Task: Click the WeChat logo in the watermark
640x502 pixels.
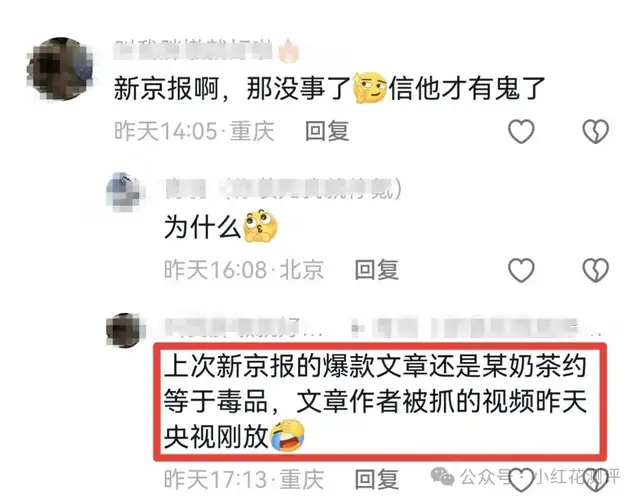Action: [x=442, y=476]
